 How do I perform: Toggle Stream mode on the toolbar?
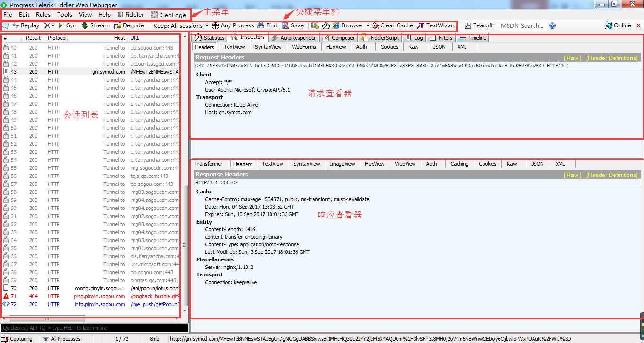(x=95, y=25)
